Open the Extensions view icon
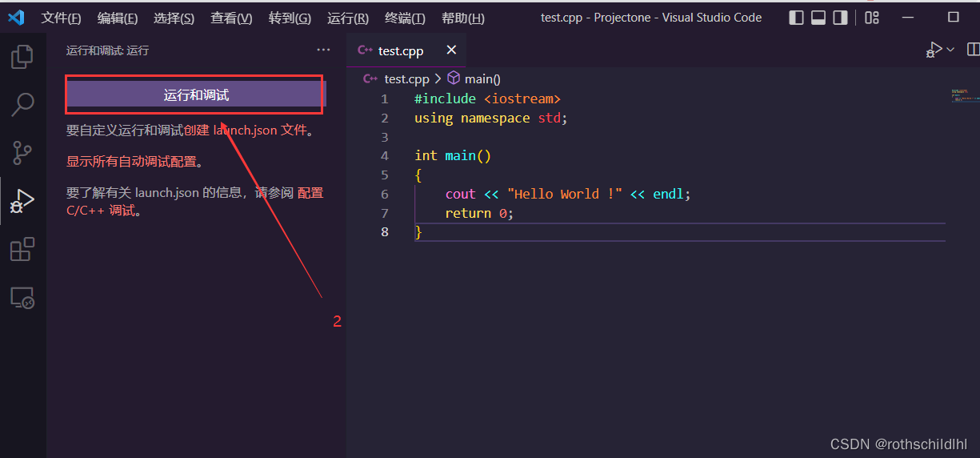Viewport: 980px width, 458px height. tap(22, 249)
